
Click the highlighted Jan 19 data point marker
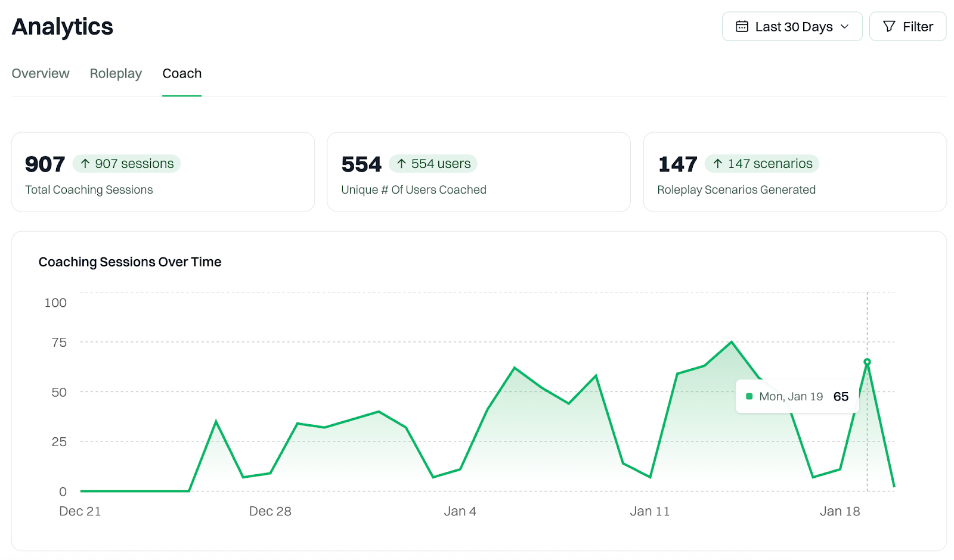pos(867,362)
